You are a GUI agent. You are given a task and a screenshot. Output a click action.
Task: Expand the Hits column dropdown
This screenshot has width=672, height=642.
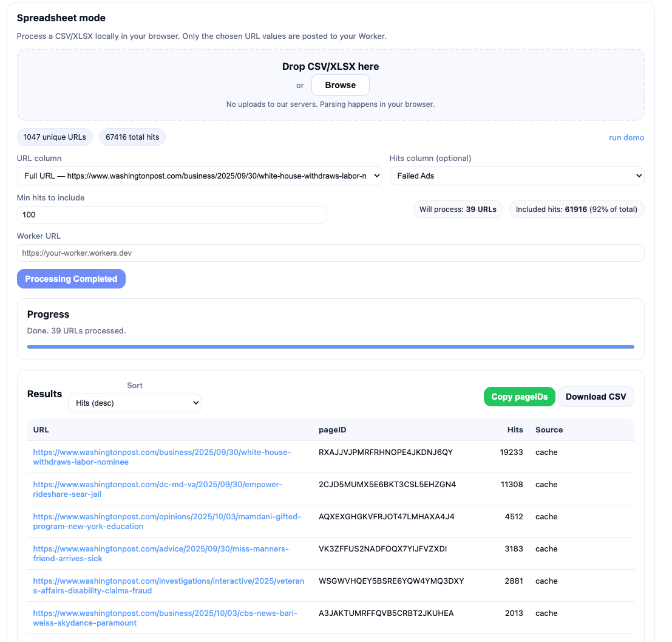coord(516,176)
